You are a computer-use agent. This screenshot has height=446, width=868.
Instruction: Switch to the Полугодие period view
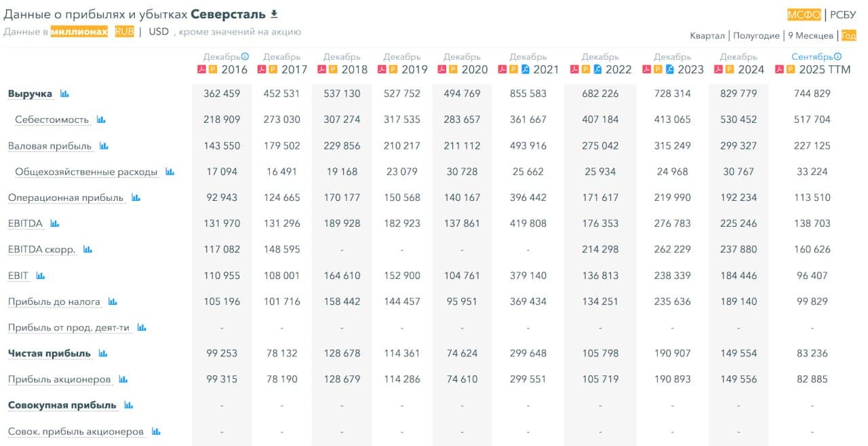pyautogui.click(x=755, y=35)
